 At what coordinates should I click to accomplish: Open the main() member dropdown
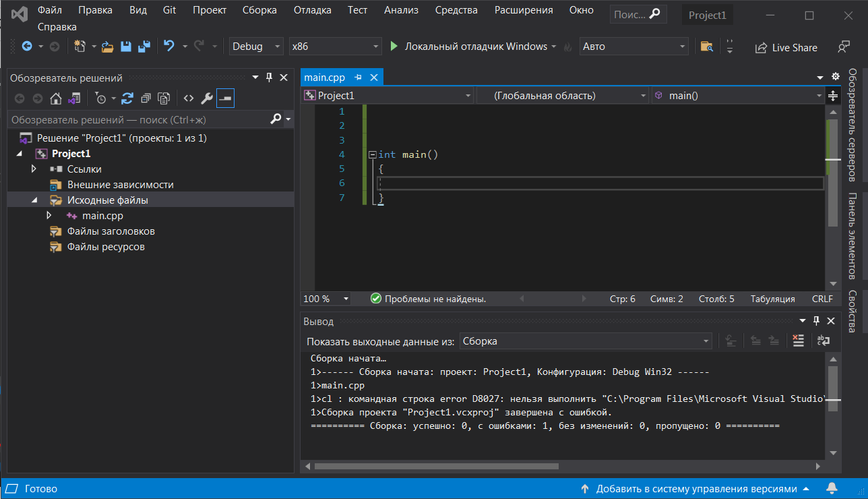(x=737, y=96)
